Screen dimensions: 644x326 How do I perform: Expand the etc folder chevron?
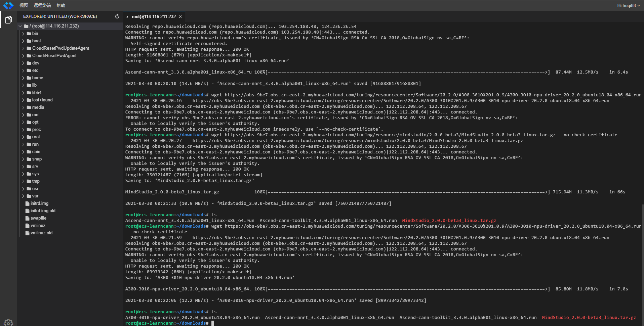coord(23,71)
